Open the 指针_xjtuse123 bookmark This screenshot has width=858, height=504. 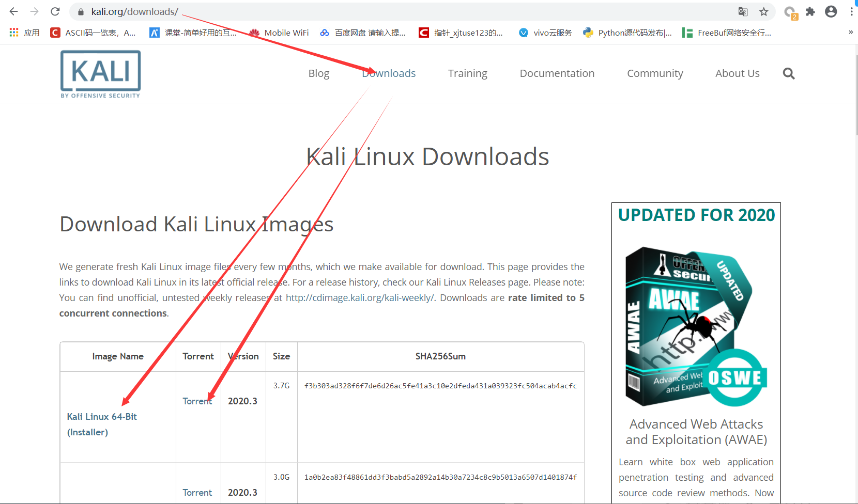click(461, 33)
